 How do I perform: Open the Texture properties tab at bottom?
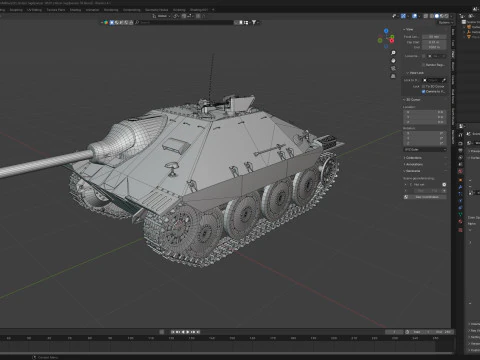coord(460,230)
